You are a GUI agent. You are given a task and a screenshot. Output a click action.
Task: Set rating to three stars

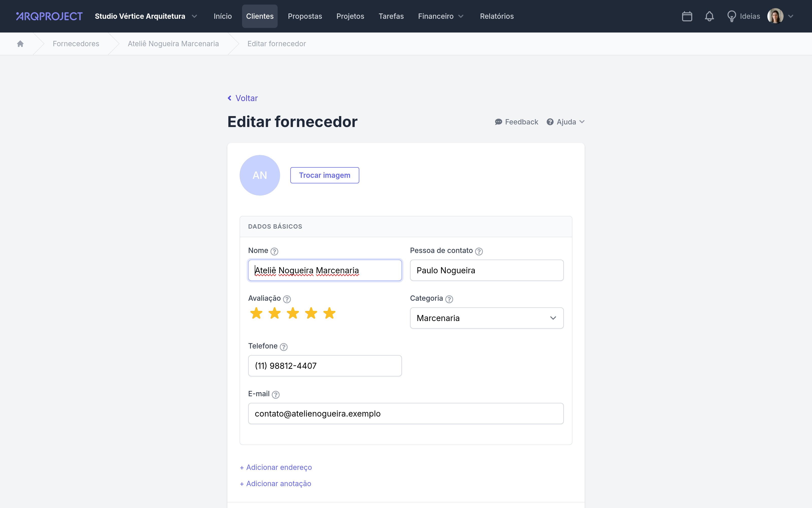click(293, 313)
